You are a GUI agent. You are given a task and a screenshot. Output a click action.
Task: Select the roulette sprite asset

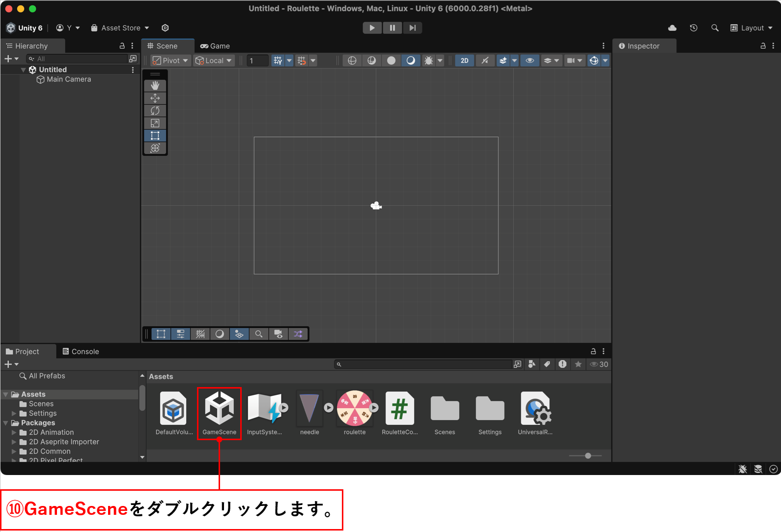point(355,413)
